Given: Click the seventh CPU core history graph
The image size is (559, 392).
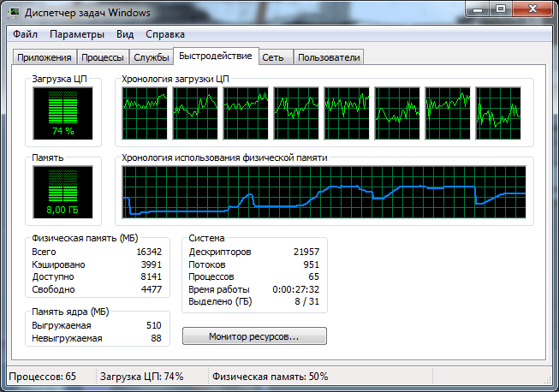Looking at the screenshot, I should pyautogui.click(x=448, y=113).
